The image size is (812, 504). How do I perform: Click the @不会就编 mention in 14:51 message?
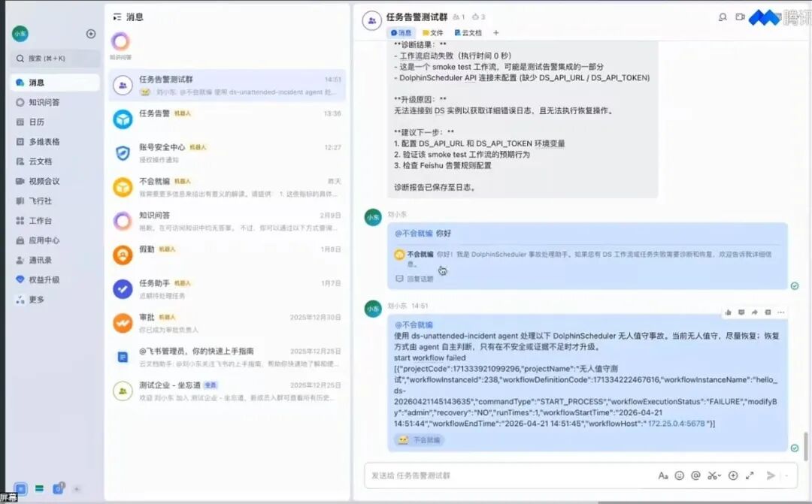(414, 325)
